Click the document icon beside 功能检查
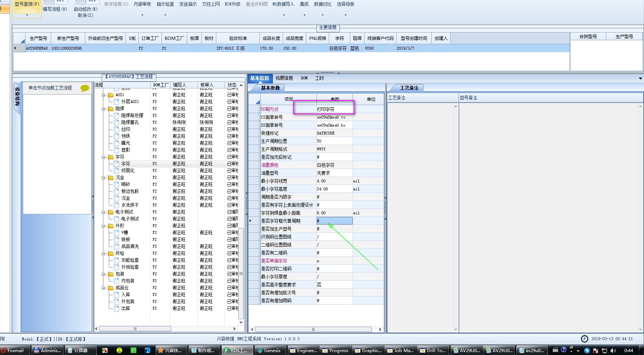Viewport: 644px width, 355px height. click(x=117, y=260)
